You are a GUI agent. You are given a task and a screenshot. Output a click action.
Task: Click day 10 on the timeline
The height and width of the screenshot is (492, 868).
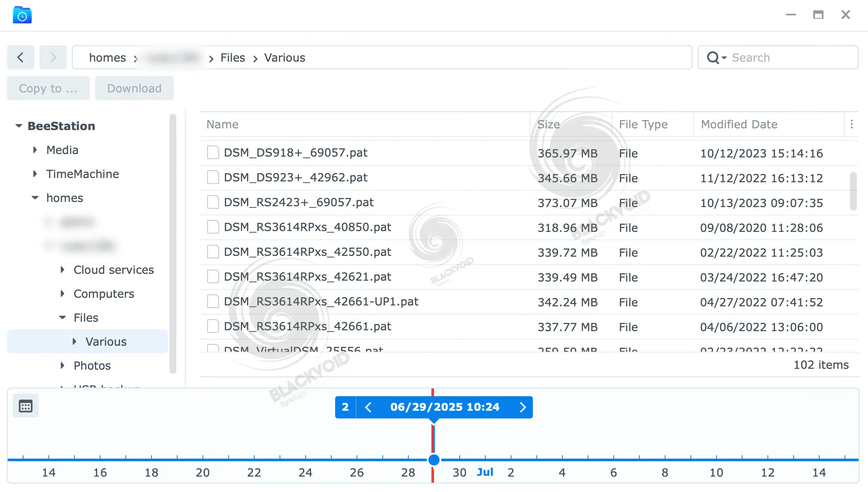(716, 472)
